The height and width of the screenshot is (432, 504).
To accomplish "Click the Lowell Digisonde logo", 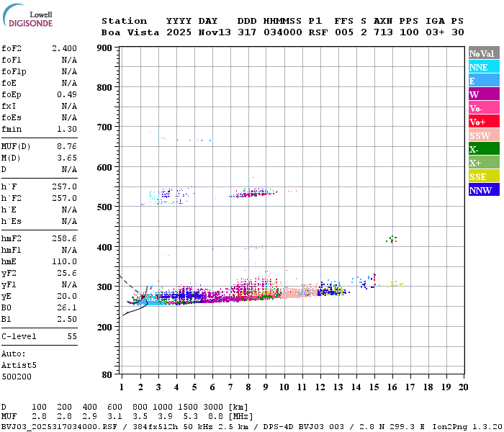I will 27,15.
